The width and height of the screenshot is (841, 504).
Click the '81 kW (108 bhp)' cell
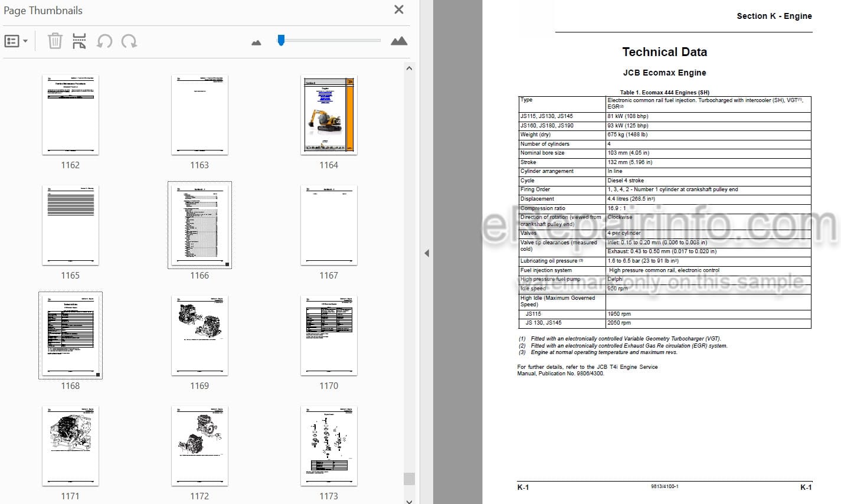[708, 116]
